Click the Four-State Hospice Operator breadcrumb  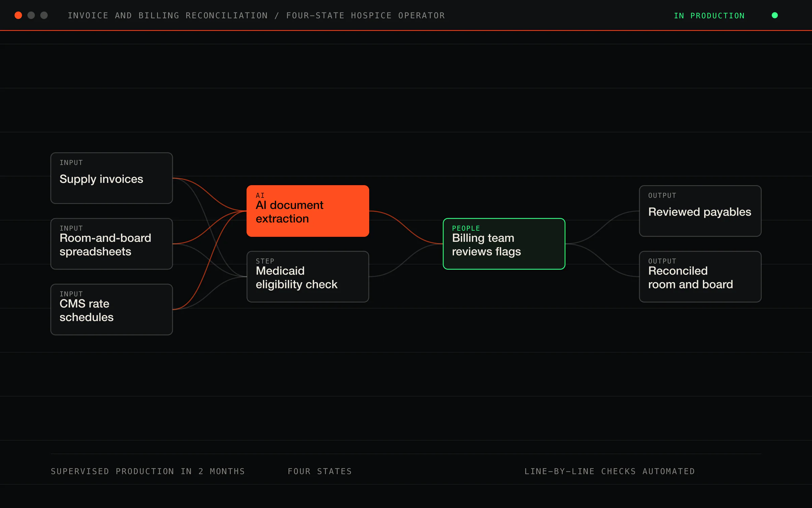click(x=365, y=16)
